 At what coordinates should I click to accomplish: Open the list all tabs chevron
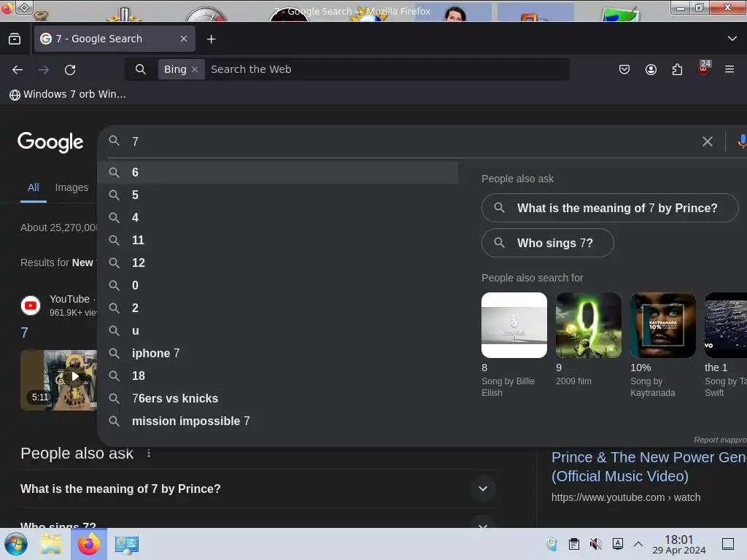coord(732,39)
